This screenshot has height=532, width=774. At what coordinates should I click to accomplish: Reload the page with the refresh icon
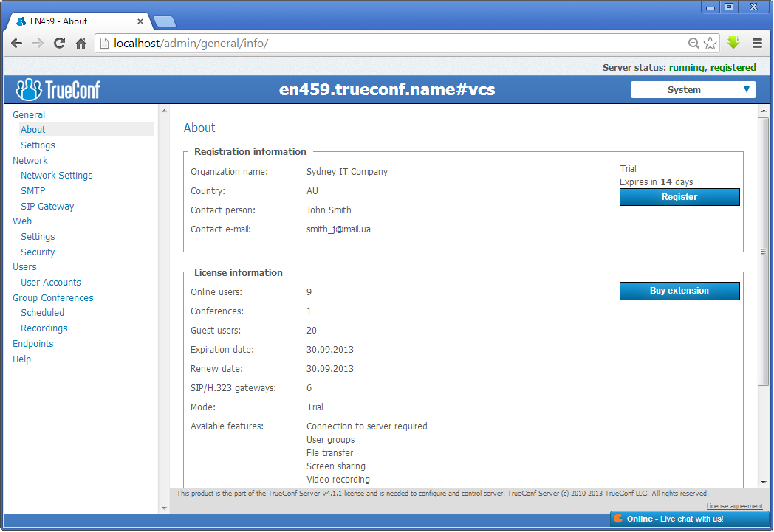(x=60, y=44)
